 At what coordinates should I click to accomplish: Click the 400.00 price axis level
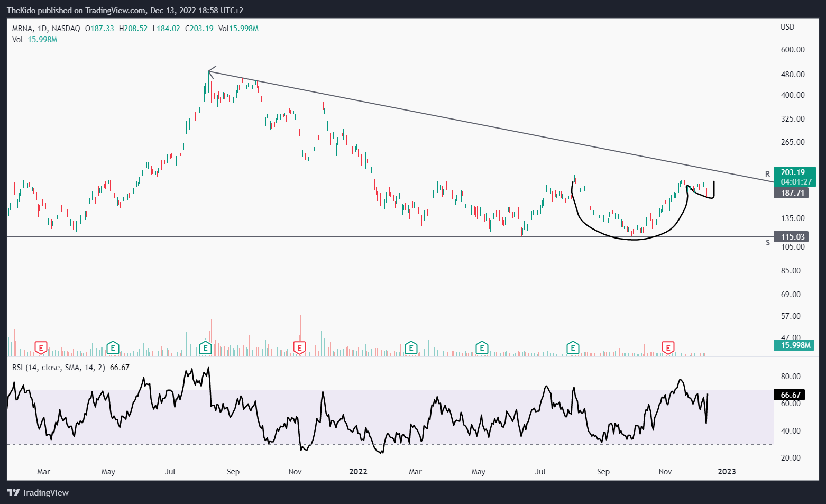tap(793, 95)
